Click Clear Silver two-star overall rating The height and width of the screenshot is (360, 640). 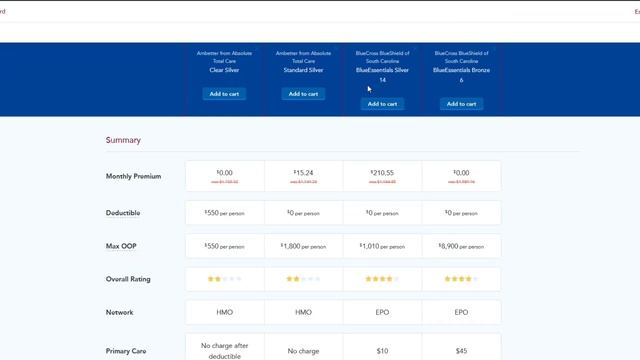224,279
